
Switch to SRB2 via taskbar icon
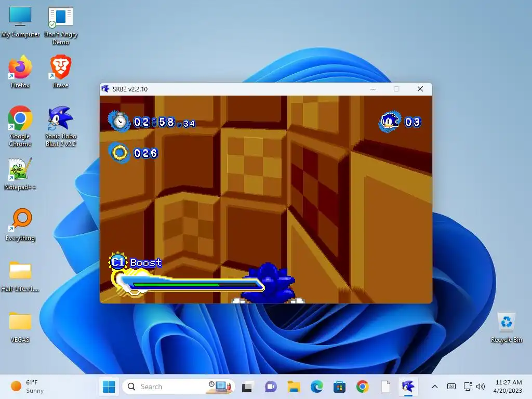(x=408, y=387)
